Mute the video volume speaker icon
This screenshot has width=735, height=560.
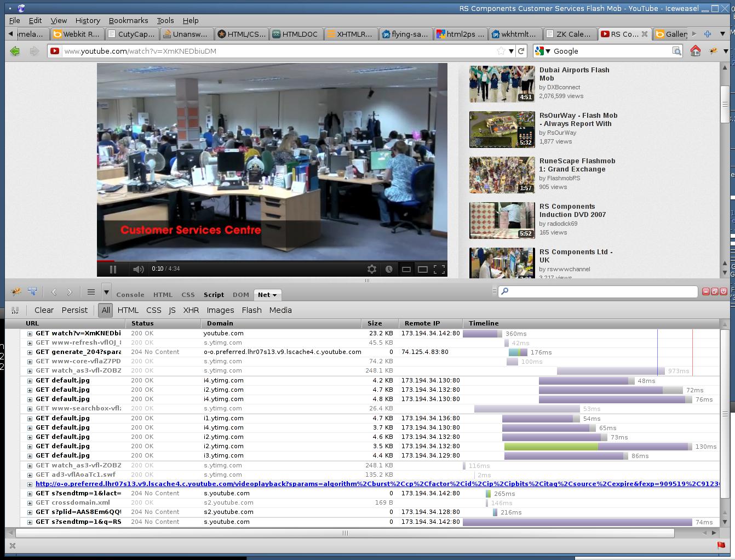[138, 269]
